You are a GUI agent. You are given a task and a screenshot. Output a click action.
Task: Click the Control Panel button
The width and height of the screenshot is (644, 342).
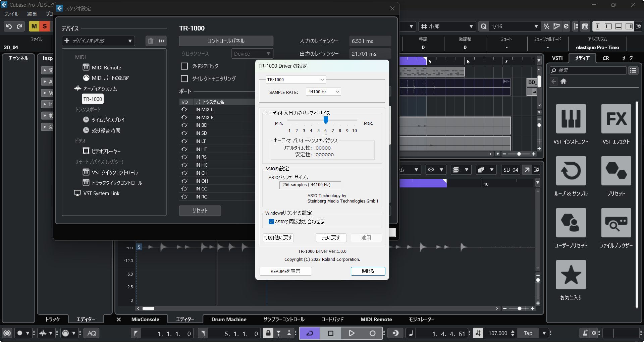click(x=226, y=41)
